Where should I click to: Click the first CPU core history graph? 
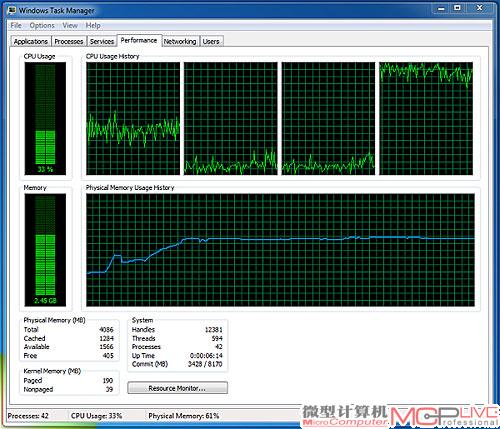[133, 118]
